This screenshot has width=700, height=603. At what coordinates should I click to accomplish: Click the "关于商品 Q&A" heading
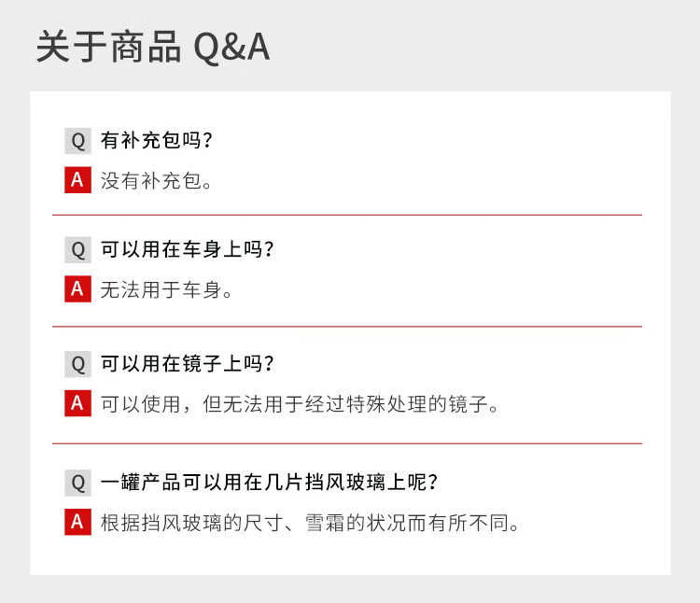pyautogui.click(x=153, y=48)
